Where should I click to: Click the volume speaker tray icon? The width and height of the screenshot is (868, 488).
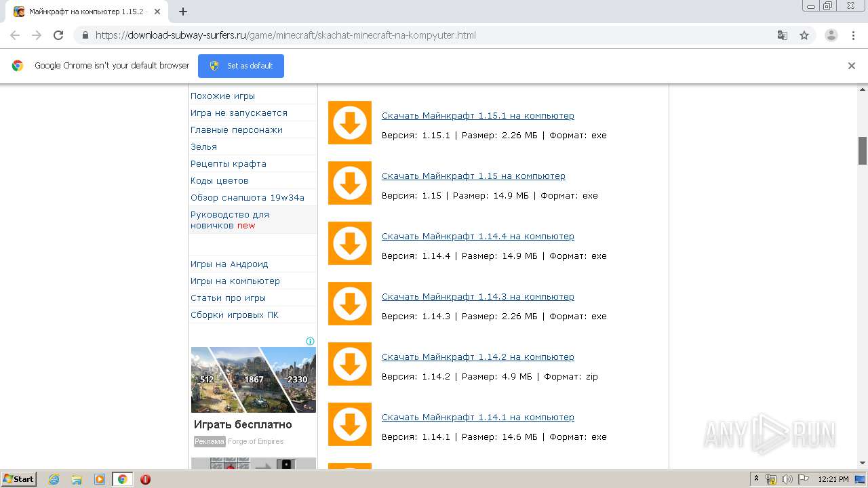pos(787,479)
